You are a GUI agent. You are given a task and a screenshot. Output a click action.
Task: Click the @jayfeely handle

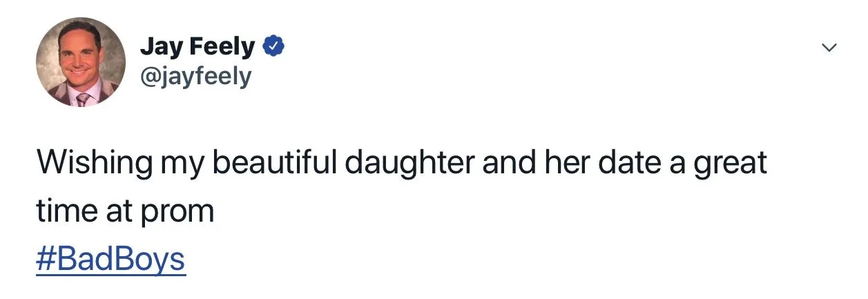coord(195,76)
